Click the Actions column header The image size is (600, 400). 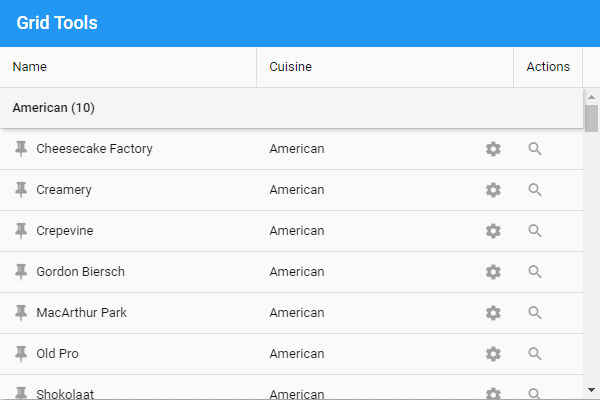tap(548, 67)
